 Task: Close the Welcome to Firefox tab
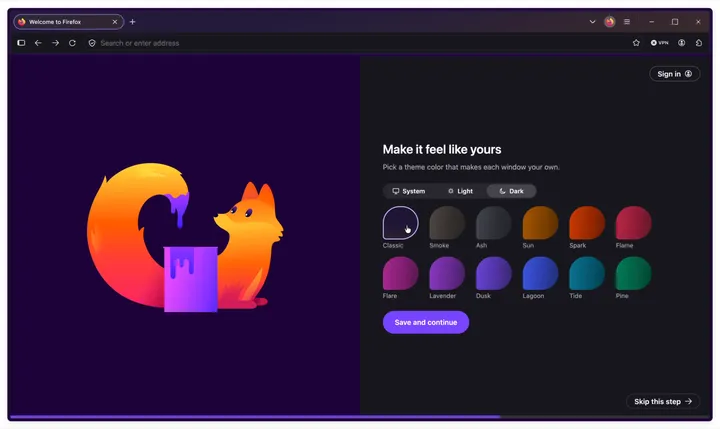(115, 22)
